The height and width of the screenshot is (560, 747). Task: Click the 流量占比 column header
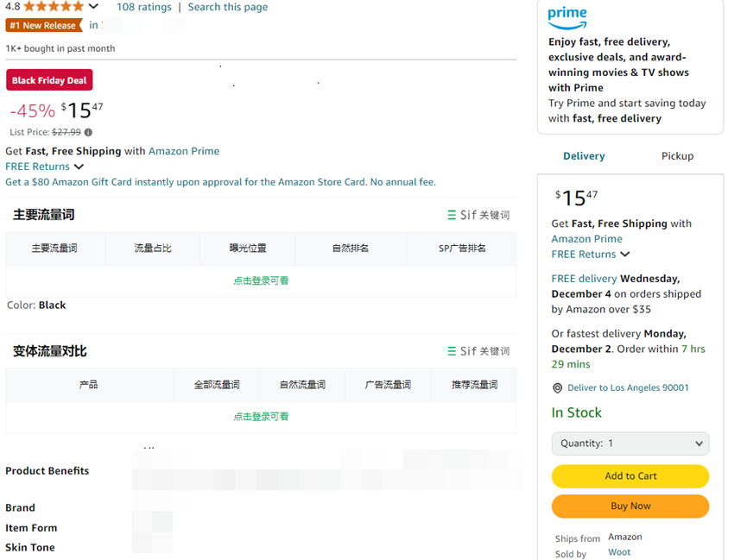pos(153,249)
